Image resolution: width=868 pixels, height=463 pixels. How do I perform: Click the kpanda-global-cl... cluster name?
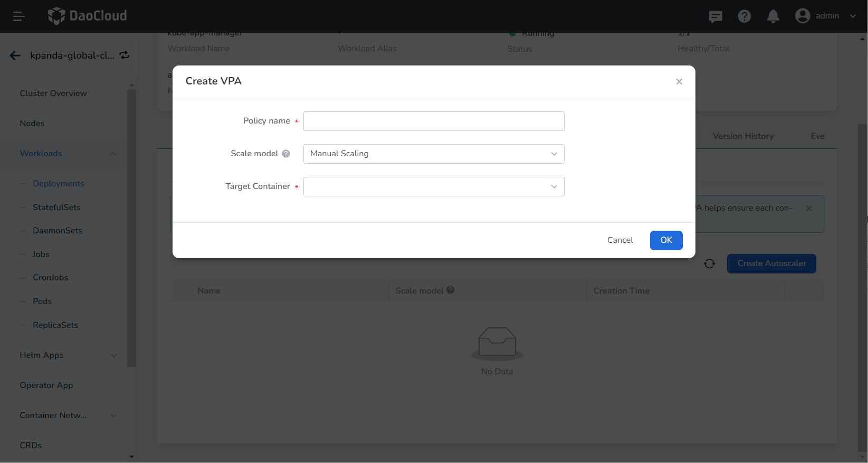point(72,55)
